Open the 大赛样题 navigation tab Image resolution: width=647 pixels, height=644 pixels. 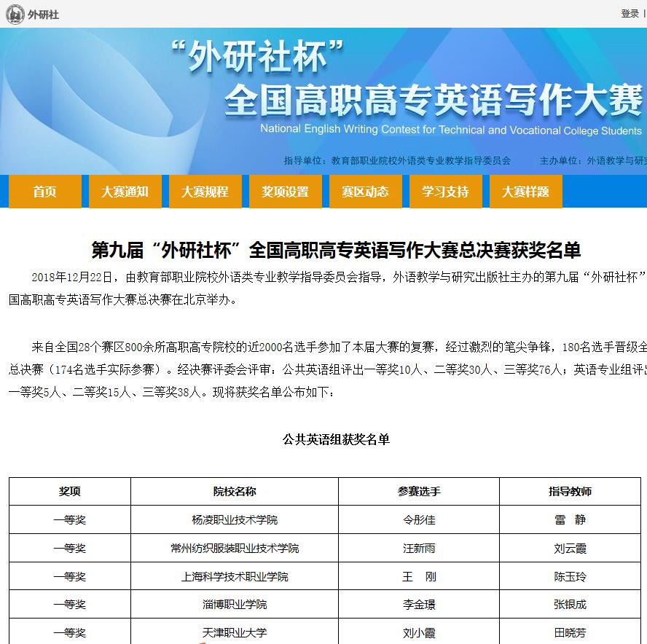tap(525, 192)
